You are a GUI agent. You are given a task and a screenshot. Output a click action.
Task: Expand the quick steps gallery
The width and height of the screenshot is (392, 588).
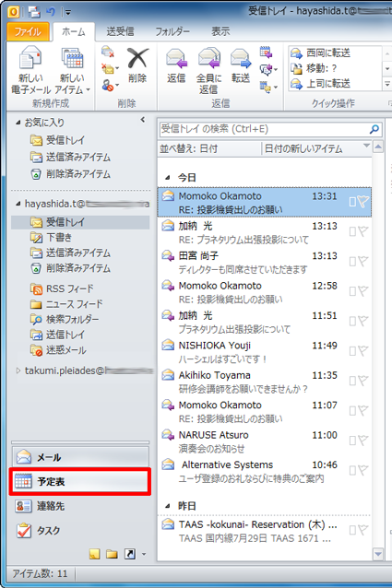(387, 85)
